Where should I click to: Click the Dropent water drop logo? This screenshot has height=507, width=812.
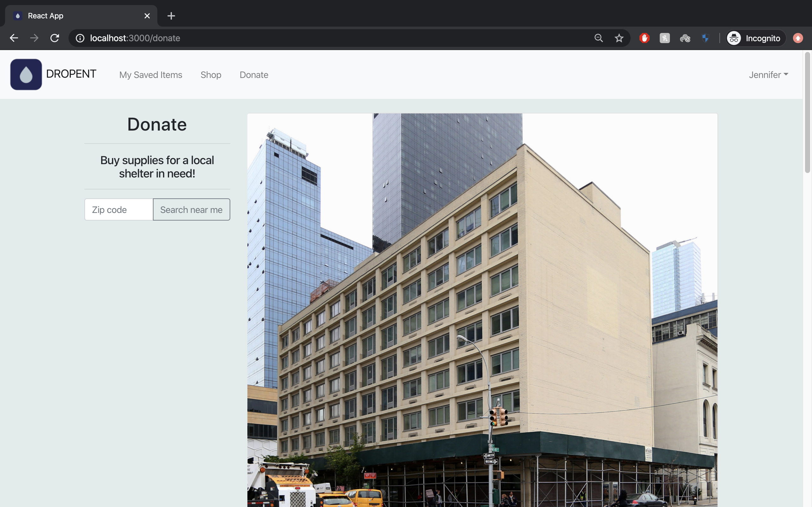coord(26,74)
